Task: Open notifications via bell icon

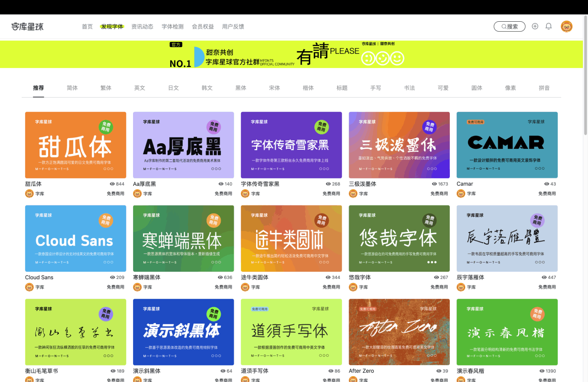Action: (549, 26)
